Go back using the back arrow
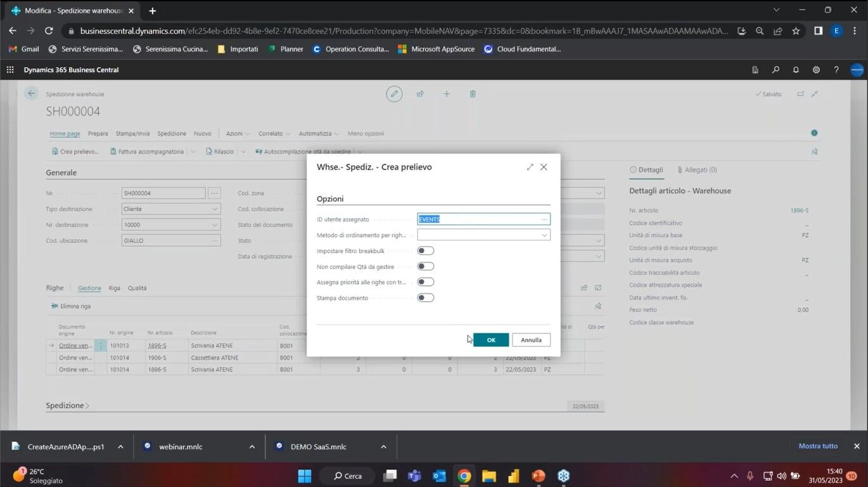868x487 pixels. (x=31, y=94)
